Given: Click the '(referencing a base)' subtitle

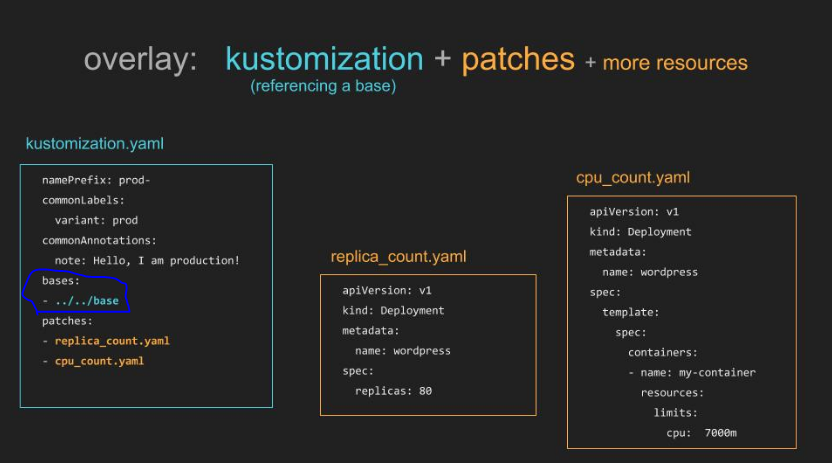Looking at the screenshot, I should click(x=323, y=86).
